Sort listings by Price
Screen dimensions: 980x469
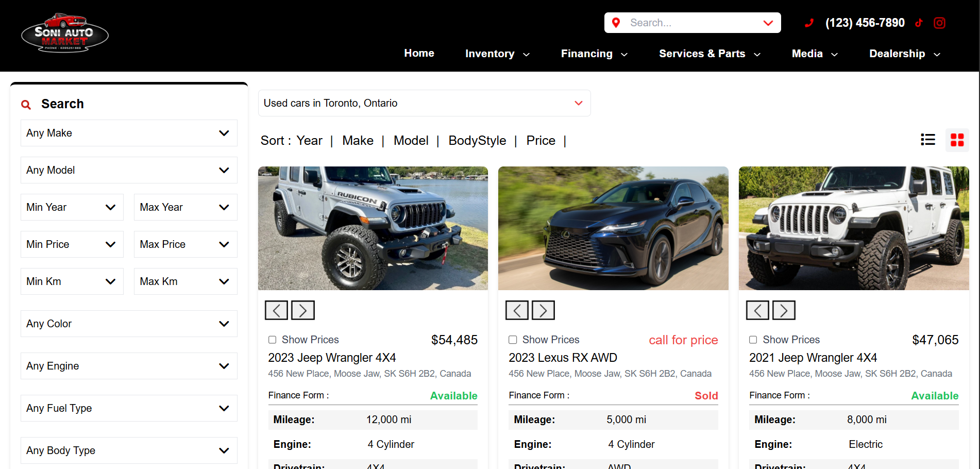tap(540, 141)
